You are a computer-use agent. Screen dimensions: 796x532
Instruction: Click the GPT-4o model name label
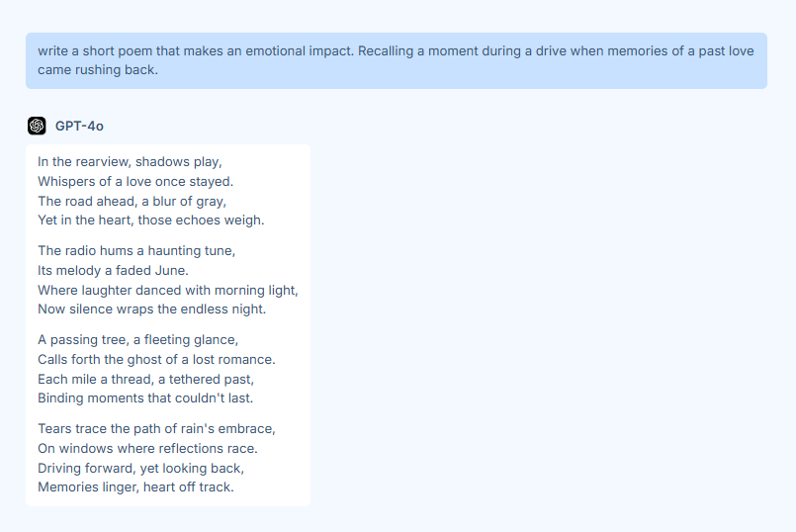point(79,126)
